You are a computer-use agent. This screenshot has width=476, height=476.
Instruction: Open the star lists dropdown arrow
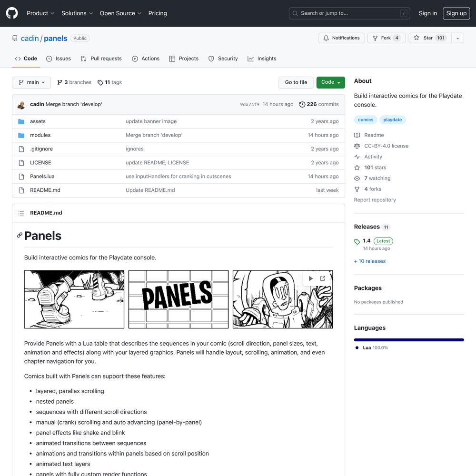(x=458, y=38)
